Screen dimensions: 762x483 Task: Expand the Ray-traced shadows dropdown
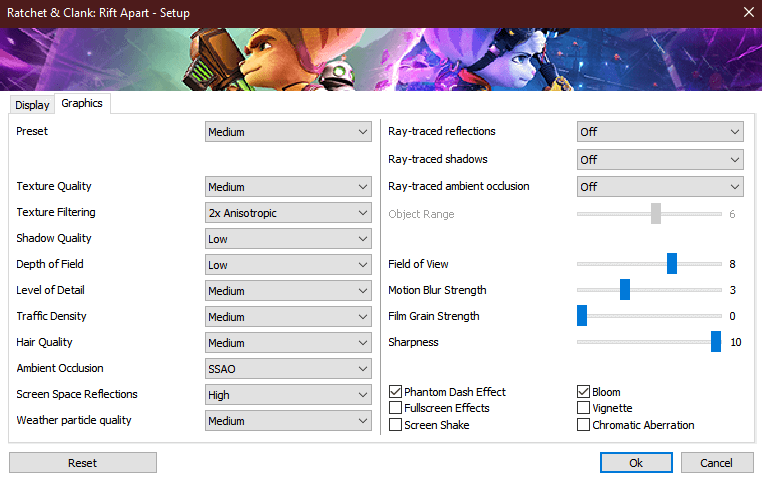click(x=660, y=159)
